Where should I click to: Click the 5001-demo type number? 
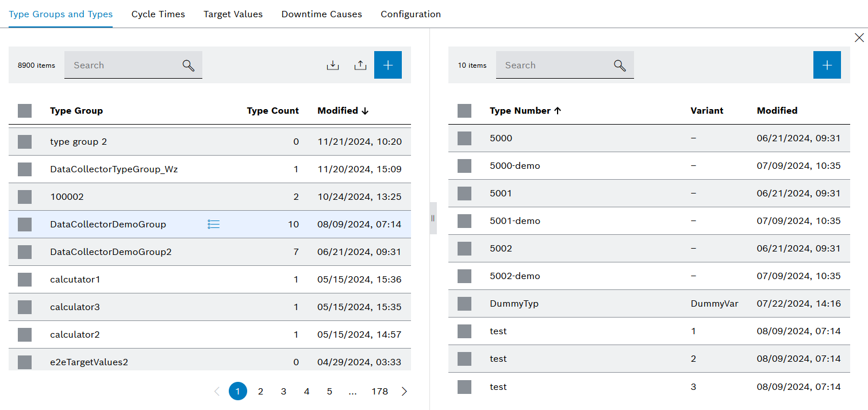point(515,221)
